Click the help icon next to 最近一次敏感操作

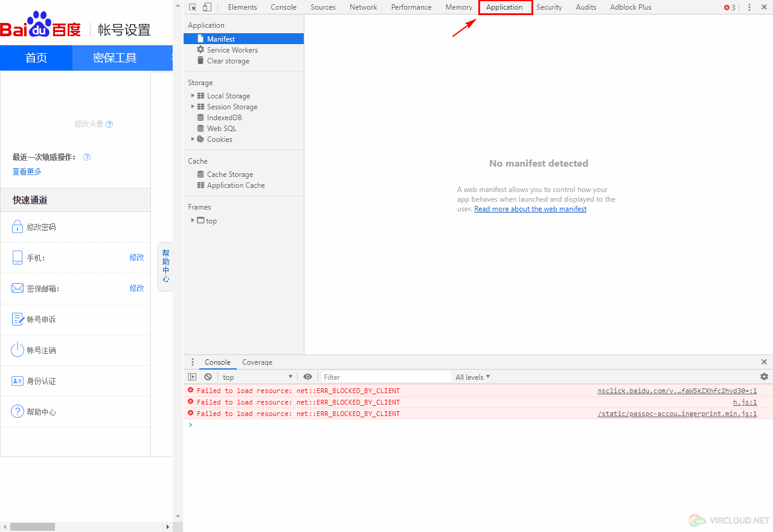coord(87,157)
